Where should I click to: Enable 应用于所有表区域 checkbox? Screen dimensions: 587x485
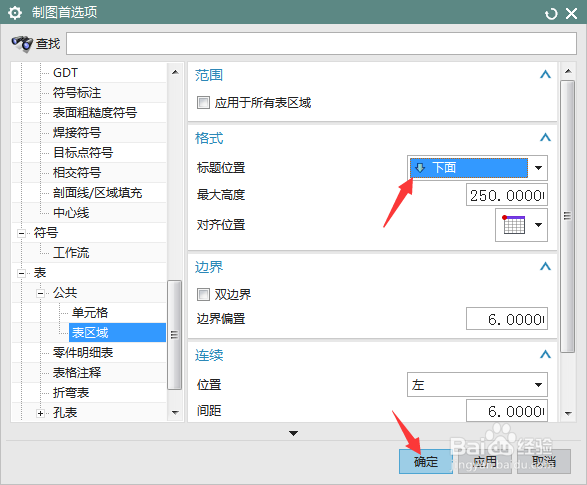pyautogui.click(x=203, y=103)
